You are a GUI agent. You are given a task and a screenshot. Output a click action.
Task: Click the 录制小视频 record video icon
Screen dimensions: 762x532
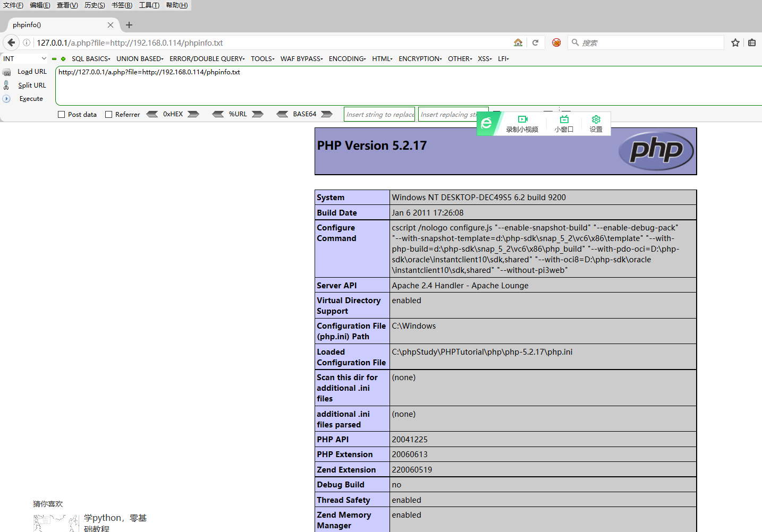pyautogui.click(x=522, y=119)
